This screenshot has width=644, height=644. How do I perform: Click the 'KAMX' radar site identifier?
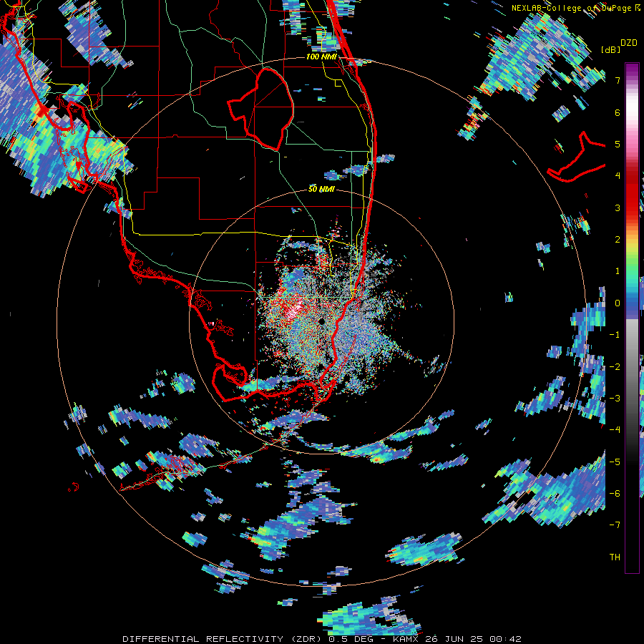click(406, 639)
